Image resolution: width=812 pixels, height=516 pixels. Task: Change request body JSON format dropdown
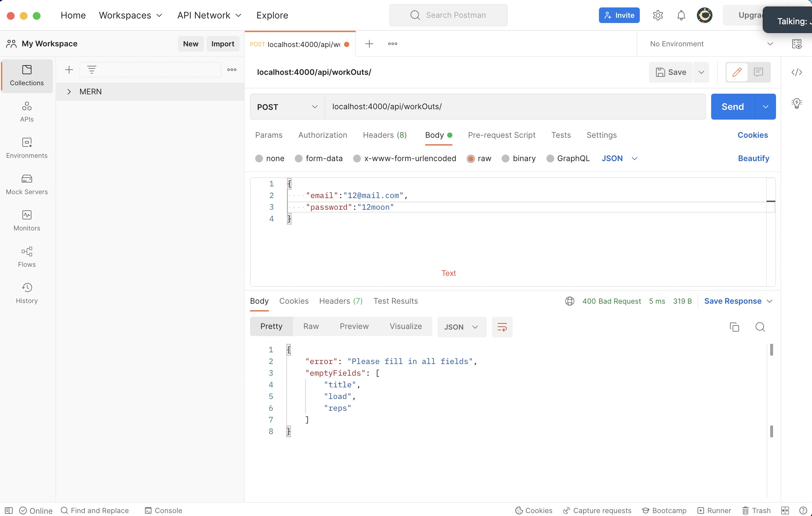619,158
